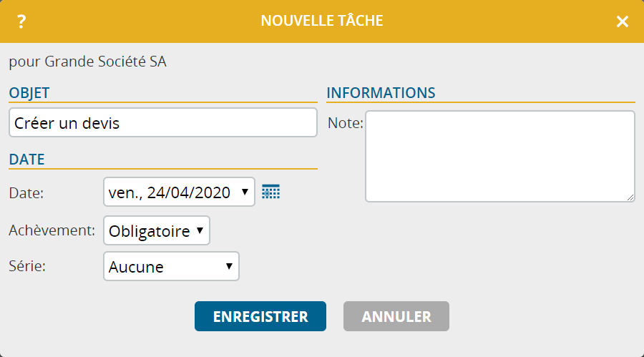Save the task with Enregistrer
This screenshot has height=357, width=644.
click(x=260, y=316)
